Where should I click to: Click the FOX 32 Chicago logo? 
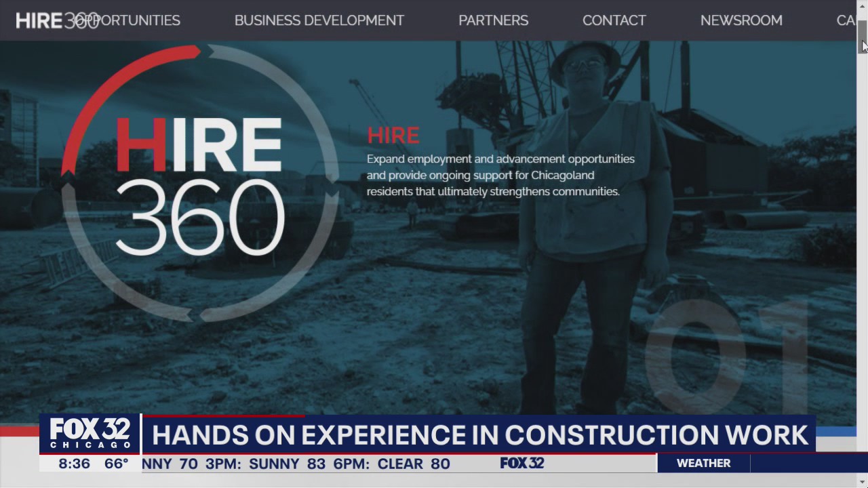tap(90, 433)
